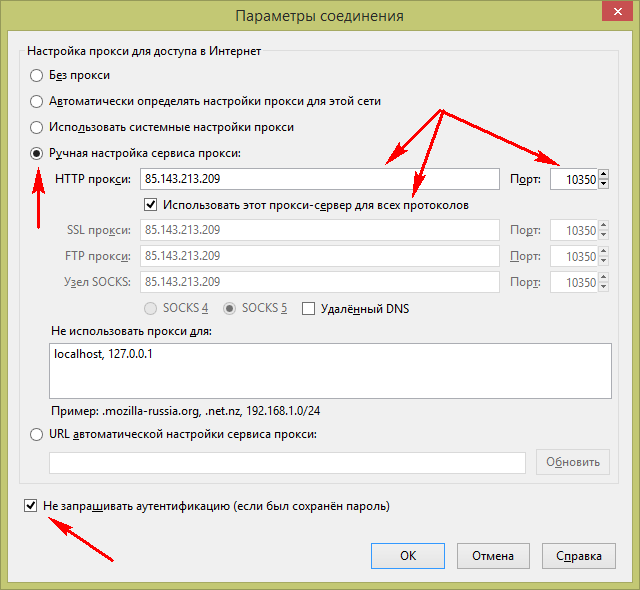Select the SOCKS 4 radio option
The image size is (640, 590).
[151, 308]
